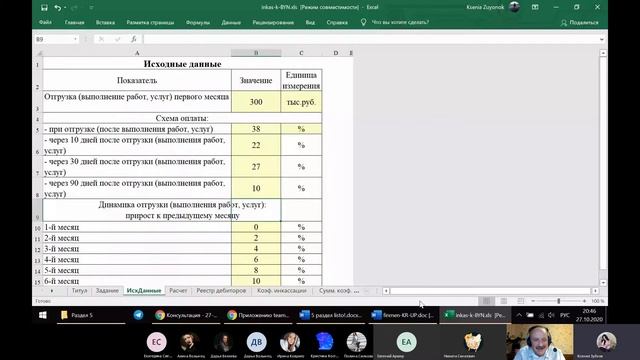The image size is (640, 360).
Task: Select the cell reading 'тыс.руб.'
Action: point(301,102)
